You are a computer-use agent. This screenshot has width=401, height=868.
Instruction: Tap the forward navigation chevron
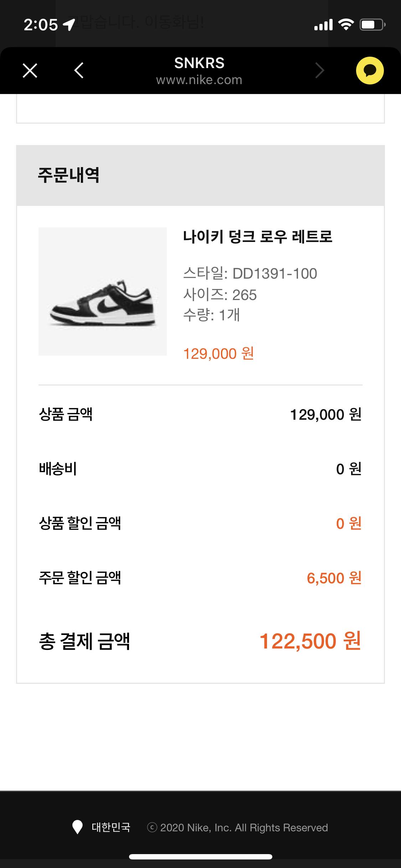pyautogui.click(x=320, y=71)
